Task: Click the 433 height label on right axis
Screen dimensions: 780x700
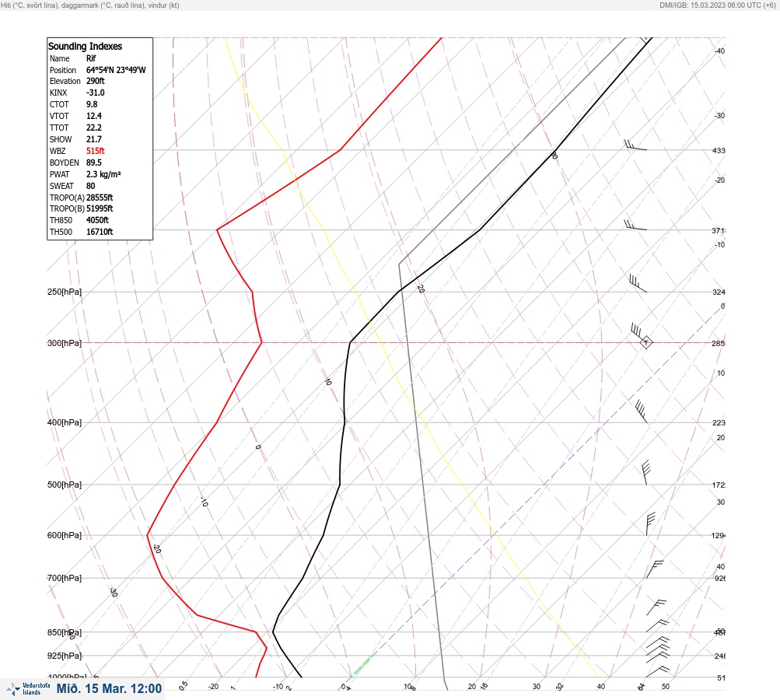Action: pos(719,150)
